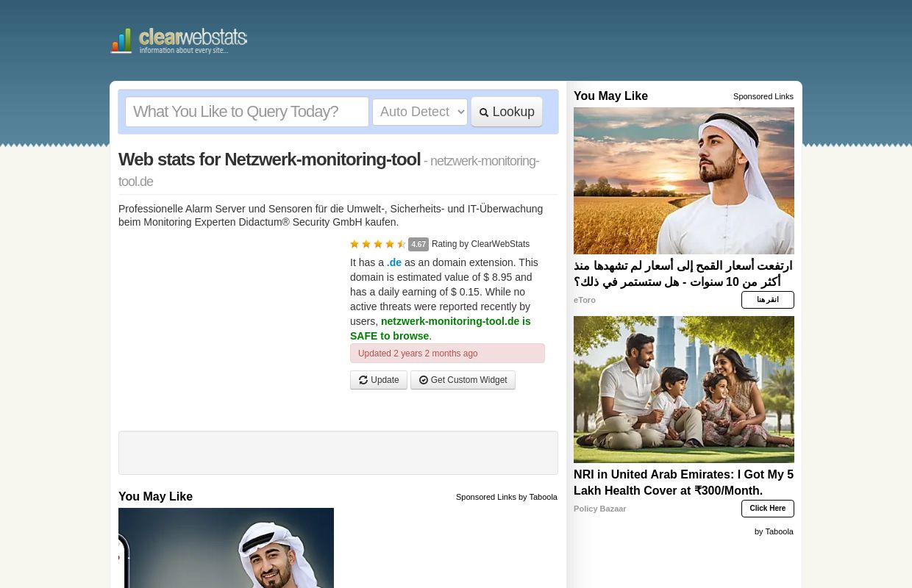
Task: Click the 'Web stats for Netzwerk-monitoring-tool' heading
Action: tap(269, 159)
